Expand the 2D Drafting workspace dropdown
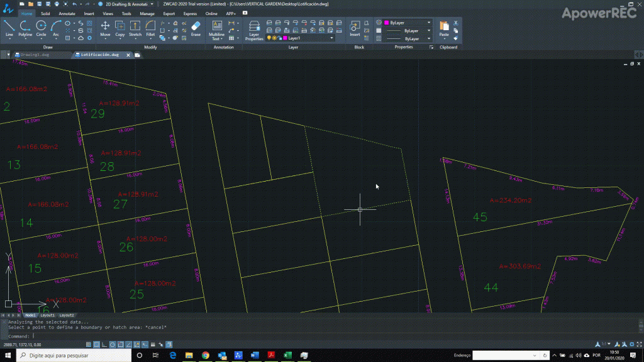This screenshot has height=362, width=644. click(151, 4)
